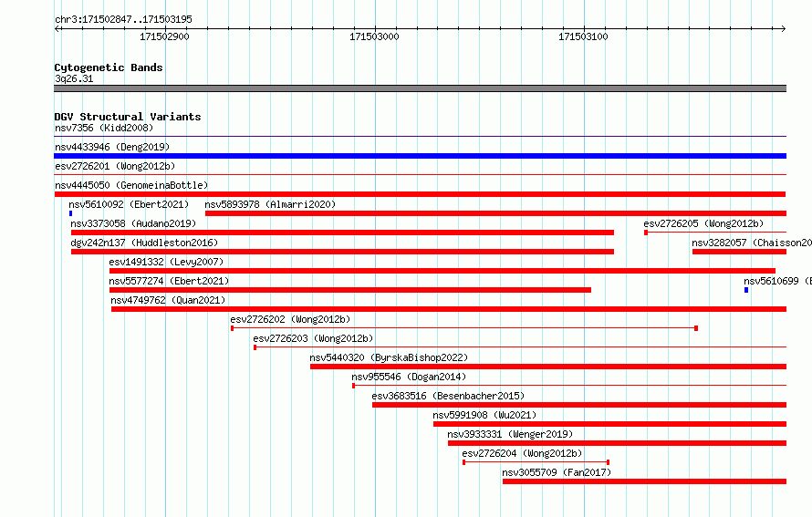Click the 3q26.31 band label
812x517 pixels.
coord(74,78)
